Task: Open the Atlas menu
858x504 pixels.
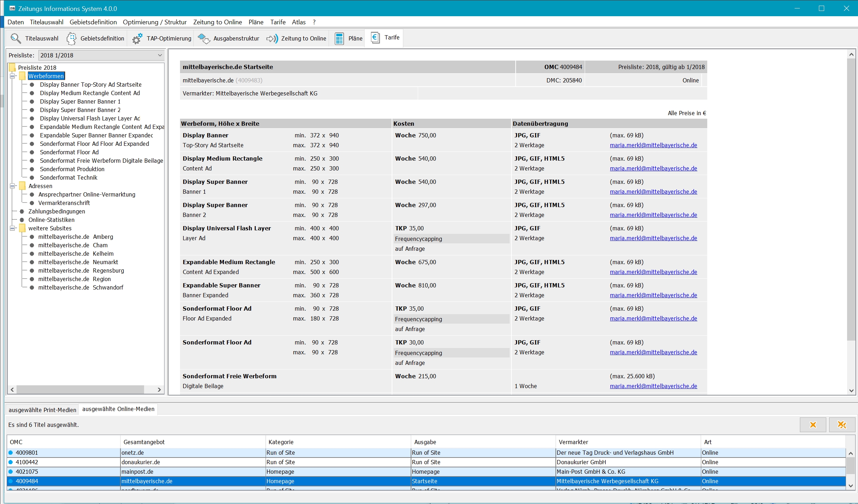Action: (x=298, y=22)
